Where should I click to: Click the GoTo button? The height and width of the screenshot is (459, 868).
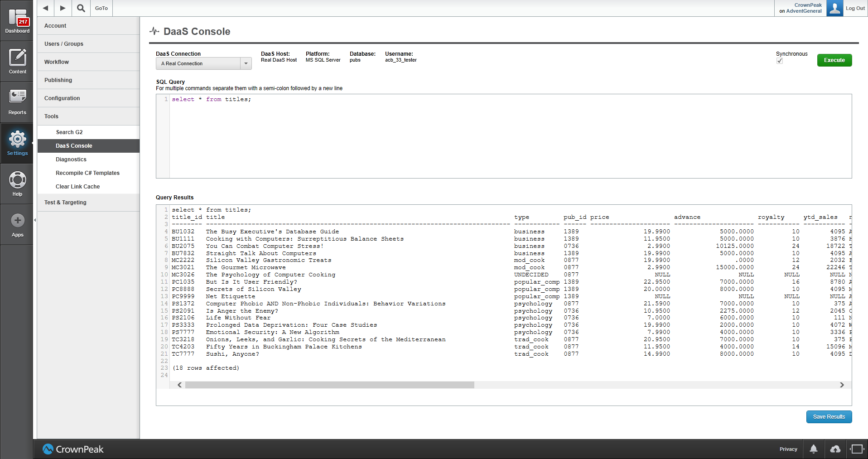(101, 8)
